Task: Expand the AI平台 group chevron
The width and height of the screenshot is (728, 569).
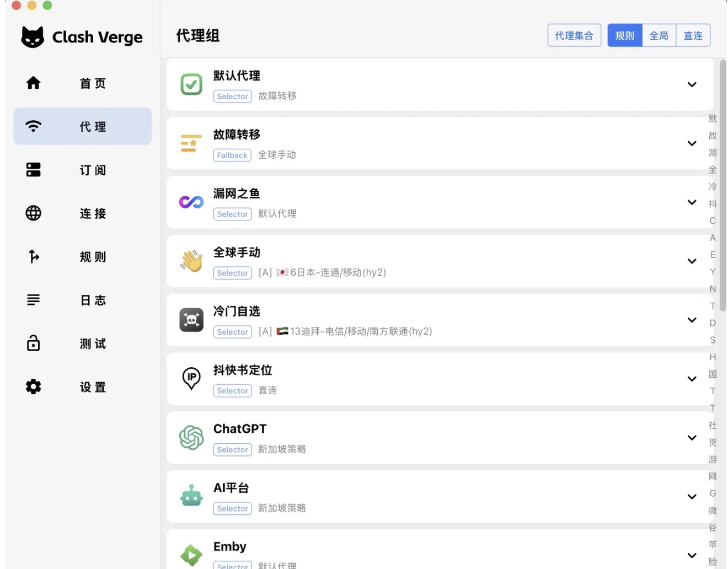Action: tap(692, 497)
